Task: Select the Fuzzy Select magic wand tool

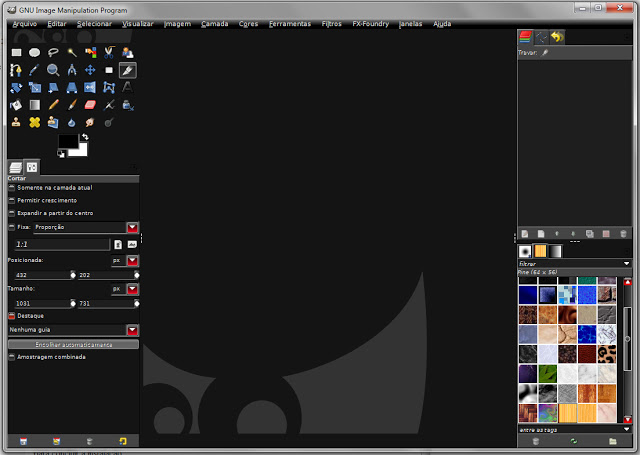Action: click(x=72, y=52)
